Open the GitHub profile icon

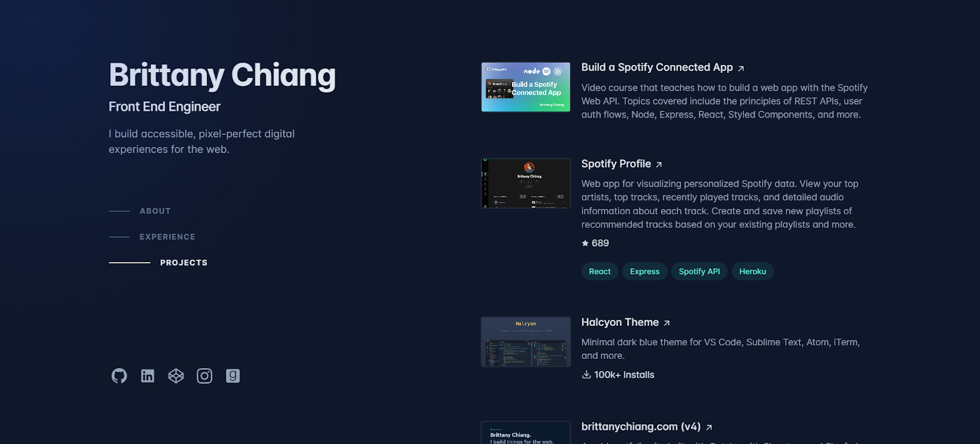[119, 376]
